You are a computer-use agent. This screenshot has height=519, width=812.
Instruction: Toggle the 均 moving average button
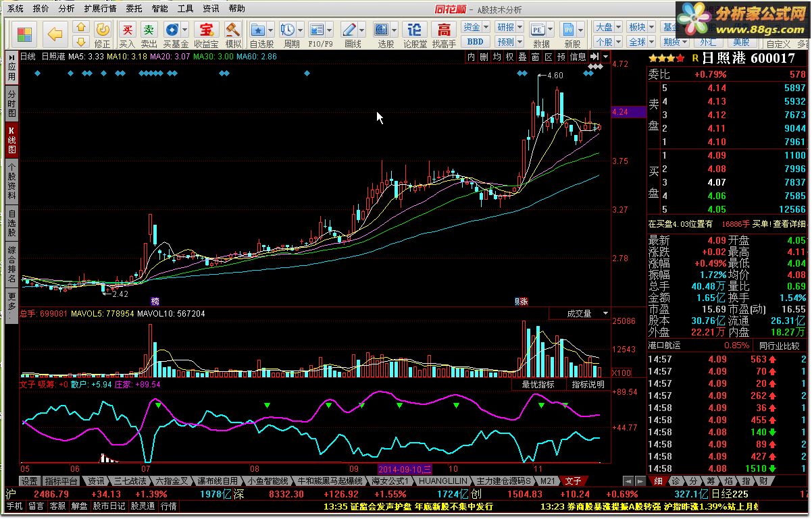click(497, 57)
